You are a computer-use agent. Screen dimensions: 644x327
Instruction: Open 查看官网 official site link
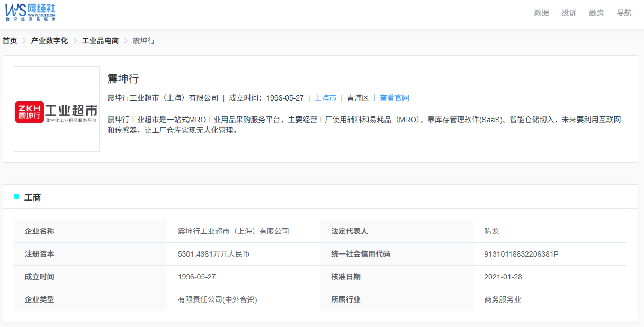(395, 98)
